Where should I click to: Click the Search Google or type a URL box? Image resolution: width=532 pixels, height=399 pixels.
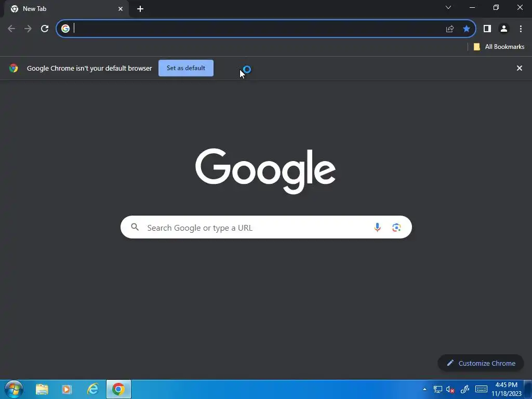tap(266, 227)
